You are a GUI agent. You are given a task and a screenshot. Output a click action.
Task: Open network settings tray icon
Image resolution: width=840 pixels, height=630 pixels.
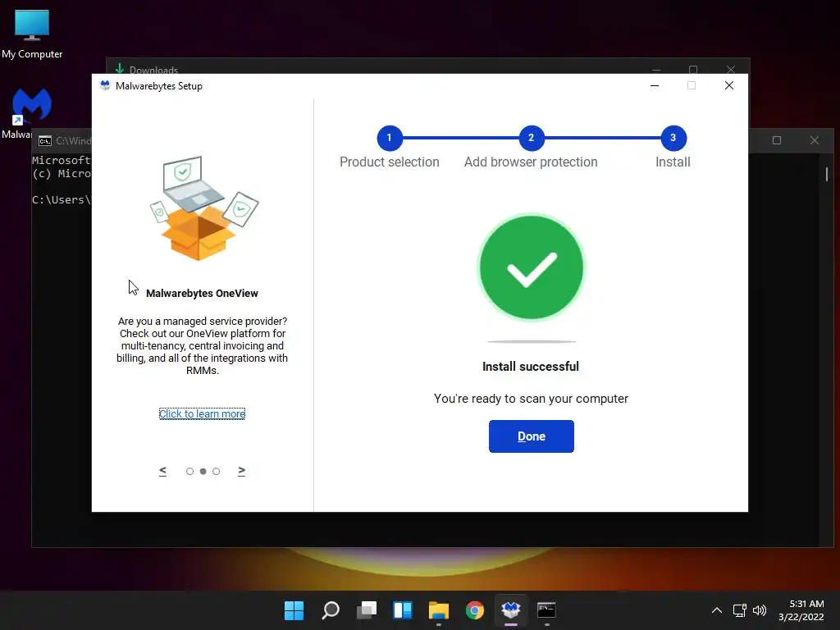(x=740, y=610)
